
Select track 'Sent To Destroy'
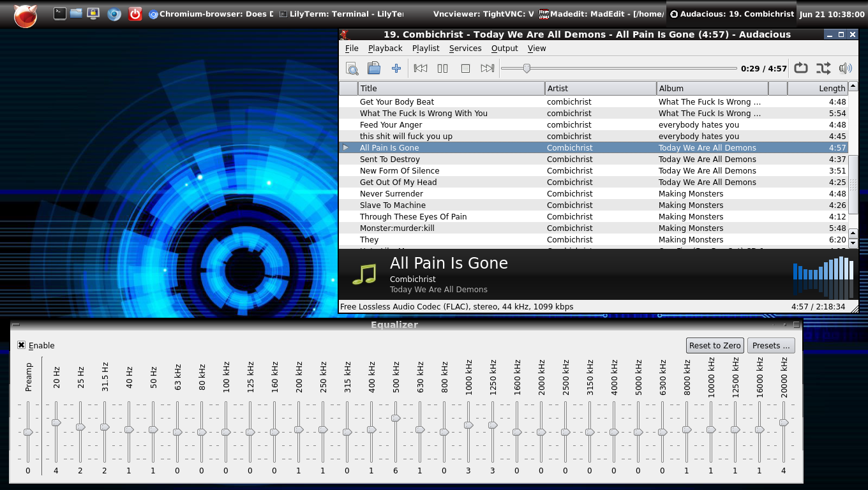click(593, 160)
